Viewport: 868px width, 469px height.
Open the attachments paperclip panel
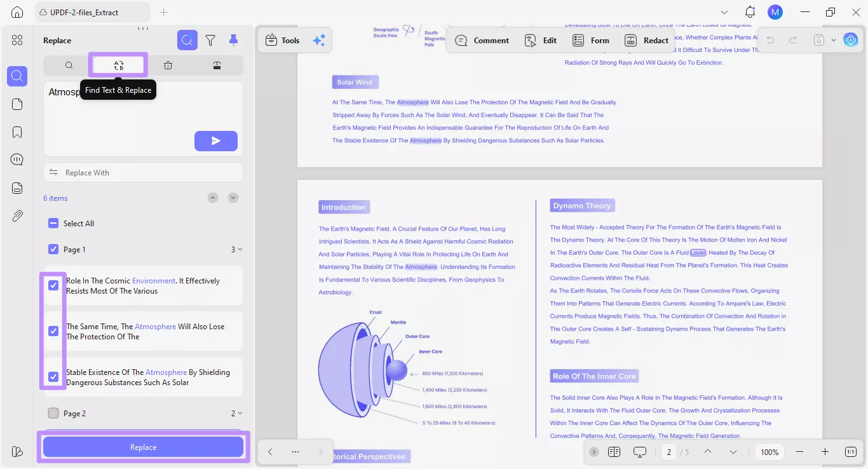tap(17, 216)
